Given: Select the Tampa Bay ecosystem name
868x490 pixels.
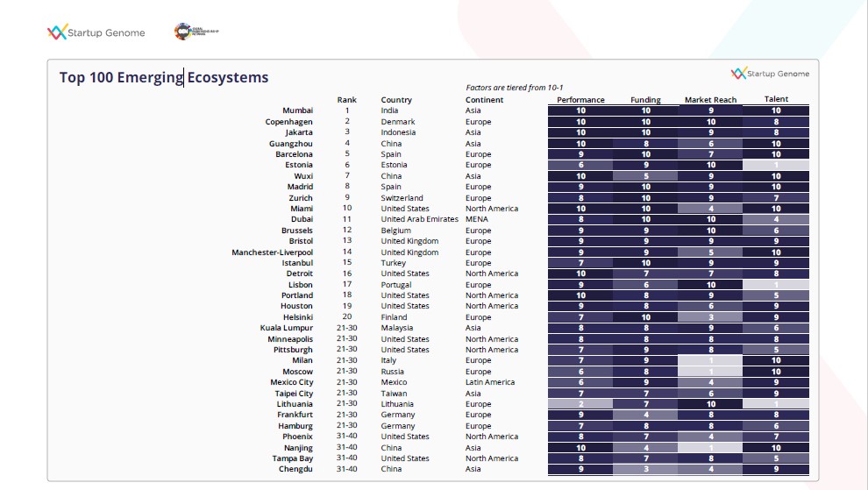Looking at the screenshot, I should pos(292,458).
